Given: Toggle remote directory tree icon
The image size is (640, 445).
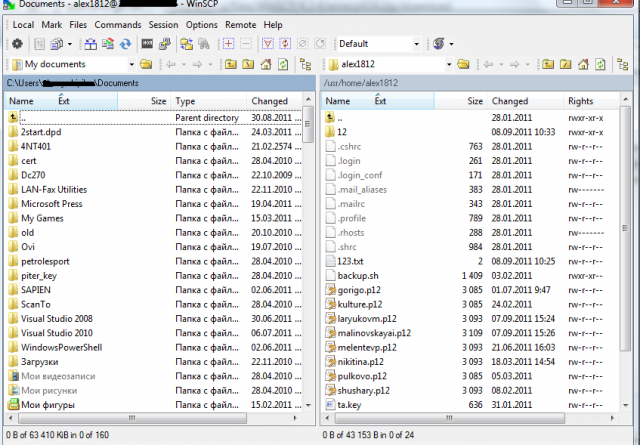Looking at the screenshot, I should pos(622,65).
